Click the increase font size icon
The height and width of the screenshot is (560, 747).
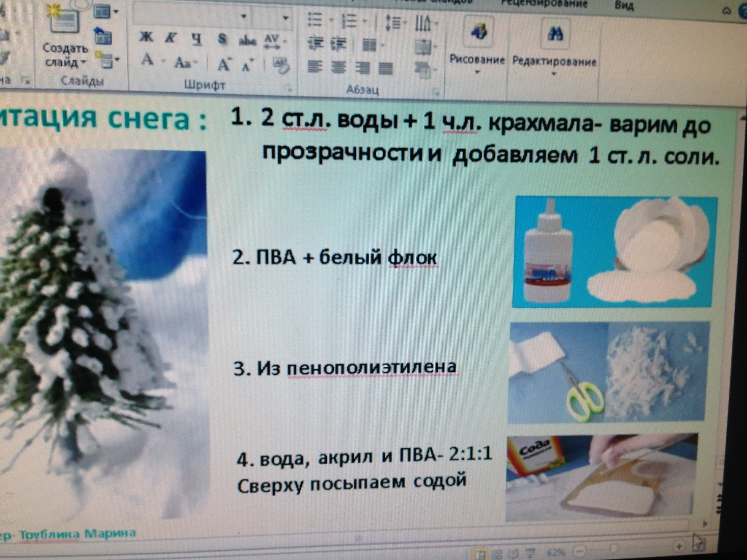tap(224, 65)
